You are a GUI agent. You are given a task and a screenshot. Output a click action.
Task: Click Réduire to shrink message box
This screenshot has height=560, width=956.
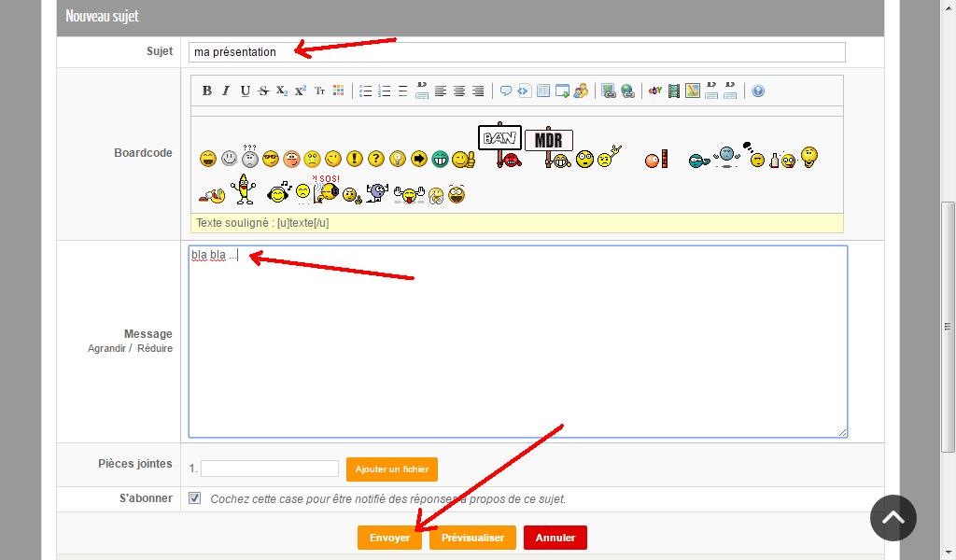155,348
